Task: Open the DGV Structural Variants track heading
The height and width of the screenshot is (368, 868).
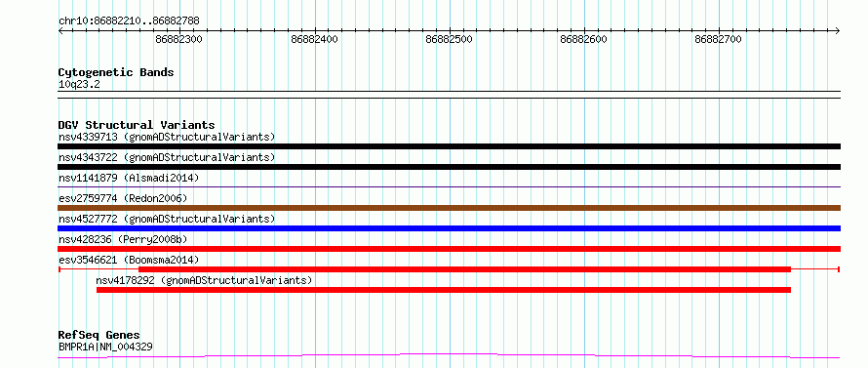Action: pos(137,125)
